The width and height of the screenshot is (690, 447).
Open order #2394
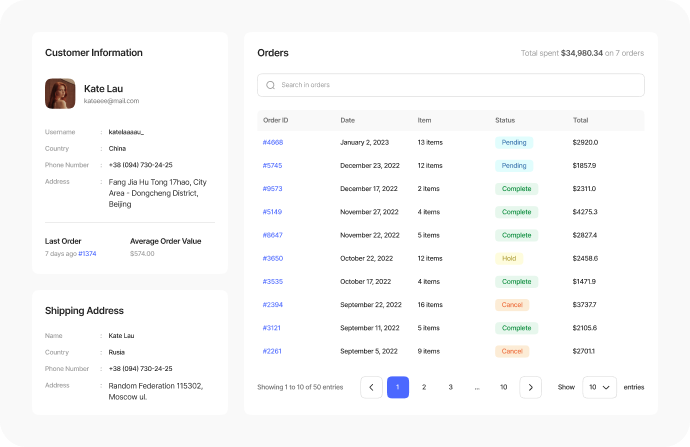(x=273, y=305)
